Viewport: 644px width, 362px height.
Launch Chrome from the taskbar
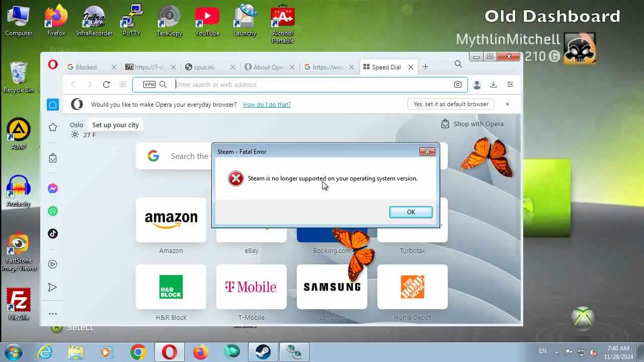[138, 352]
